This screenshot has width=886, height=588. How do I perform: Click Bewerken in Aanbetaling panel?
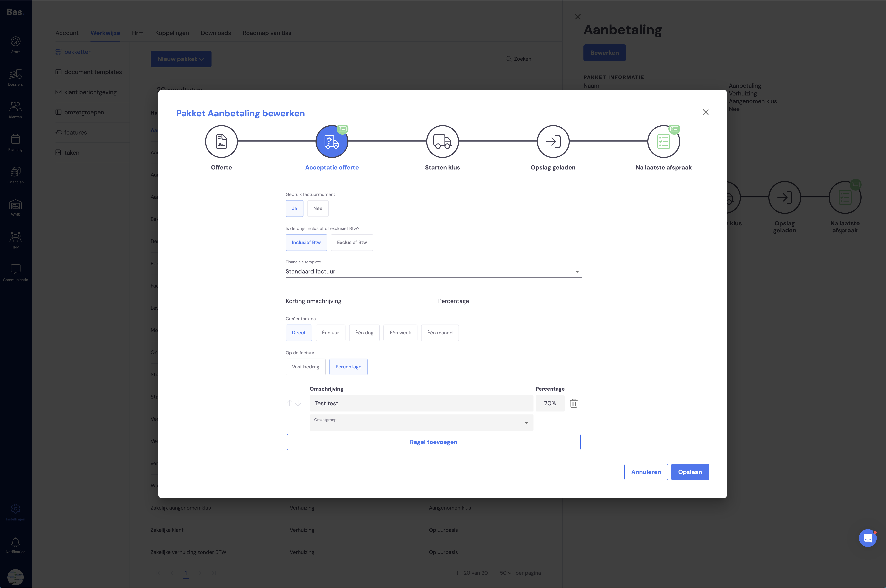click(x=604, y=53)
